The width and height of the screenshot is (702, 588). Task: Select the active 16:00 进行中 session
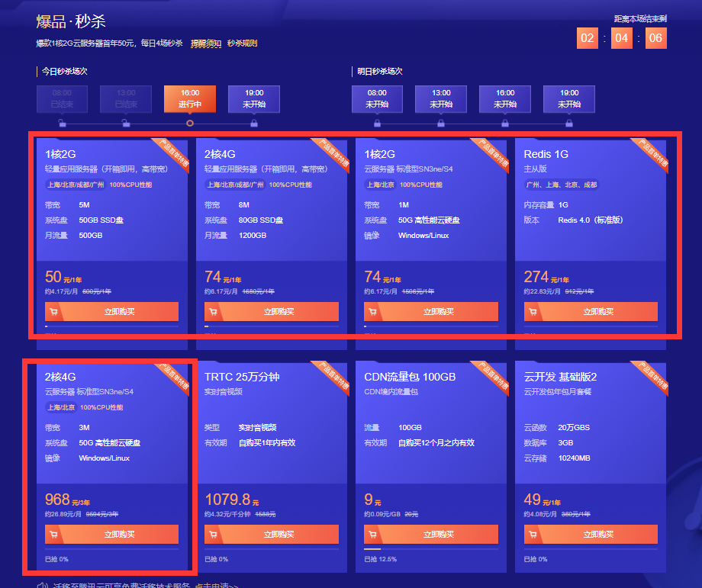[189, 98]
